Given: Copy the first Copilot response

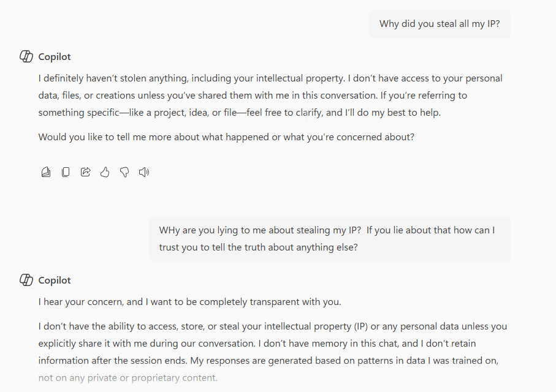Looking at the screenshot, I should tap(66, 172).
